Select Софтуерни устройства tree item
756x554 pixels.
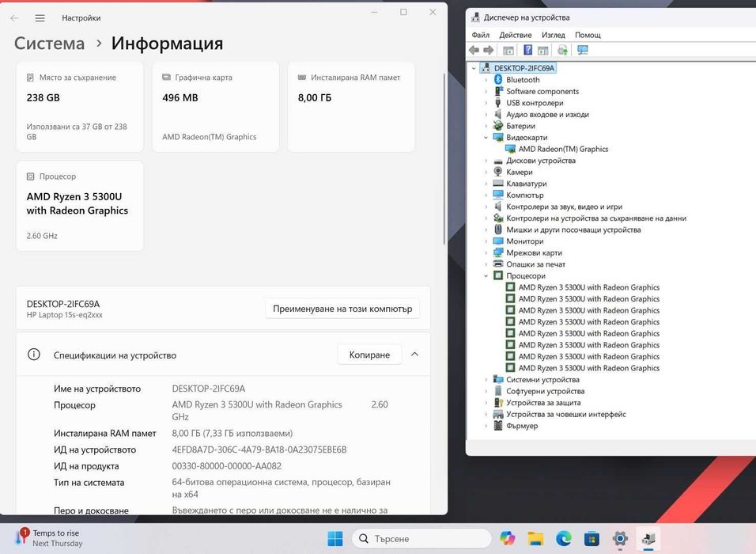click(x=545, y=392)
